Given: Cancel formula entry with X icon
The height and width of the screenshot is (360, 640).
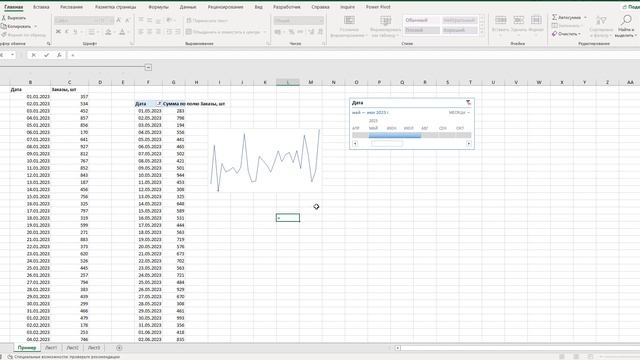Looking at the screenshot, I should [33, 55].
